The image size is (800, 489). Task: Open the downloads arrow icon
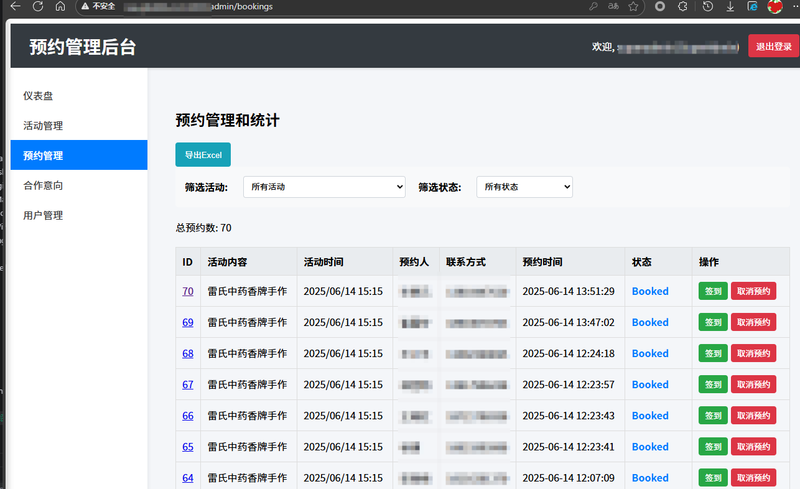[x=728, y=6]
